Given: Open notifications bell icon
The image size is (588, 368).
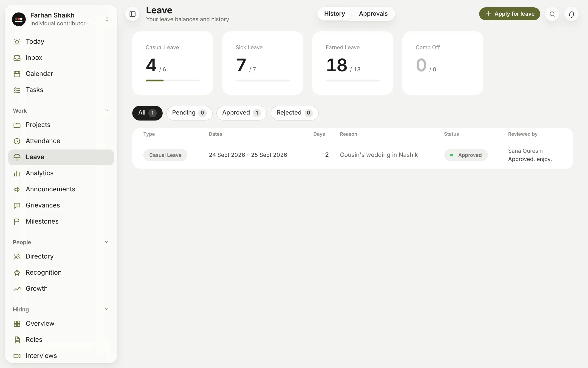Looking at the screenshot, I should (571, 14).
